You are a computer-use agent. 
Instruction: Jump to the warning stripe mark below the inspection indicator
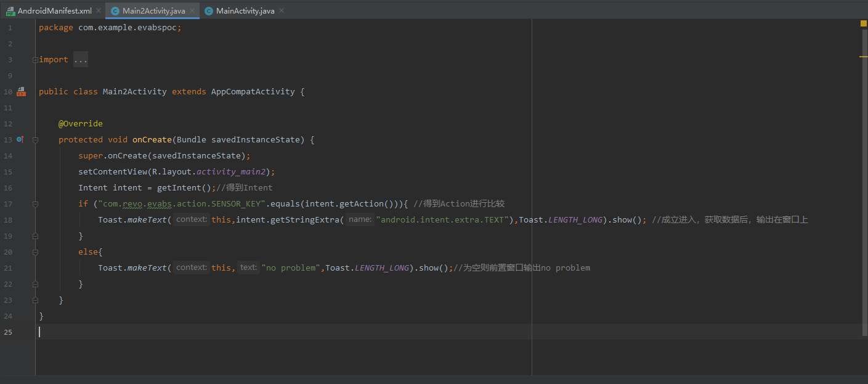[x=864, y=57]
